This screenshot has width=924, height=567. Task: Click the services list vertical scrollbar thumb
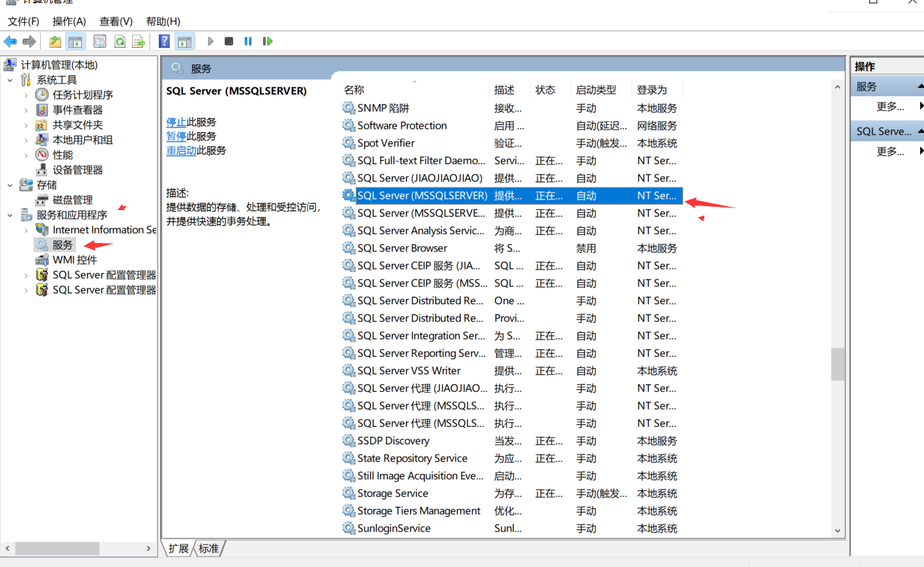coord(838,364)
